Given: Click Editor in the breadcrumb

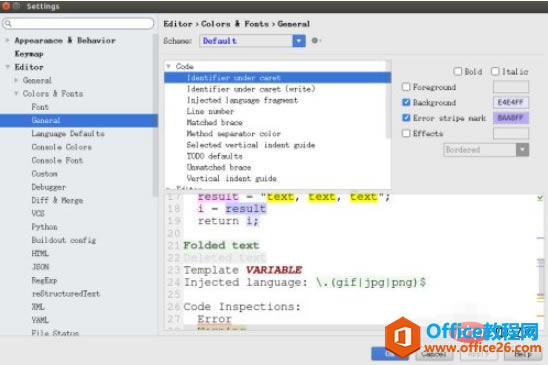Looking at the screenshot, I should pos(178,24).
